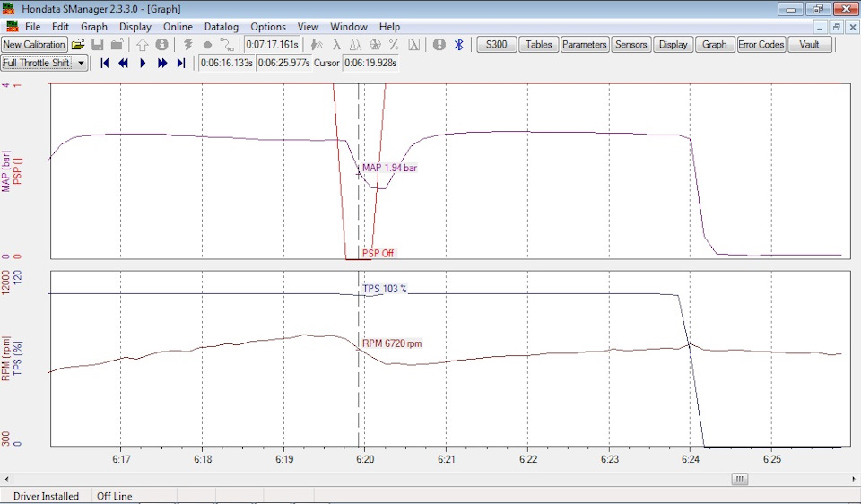Click the RPM 6720 rpm label
Screen dimensions: 861x504
[x=392, y=343]
